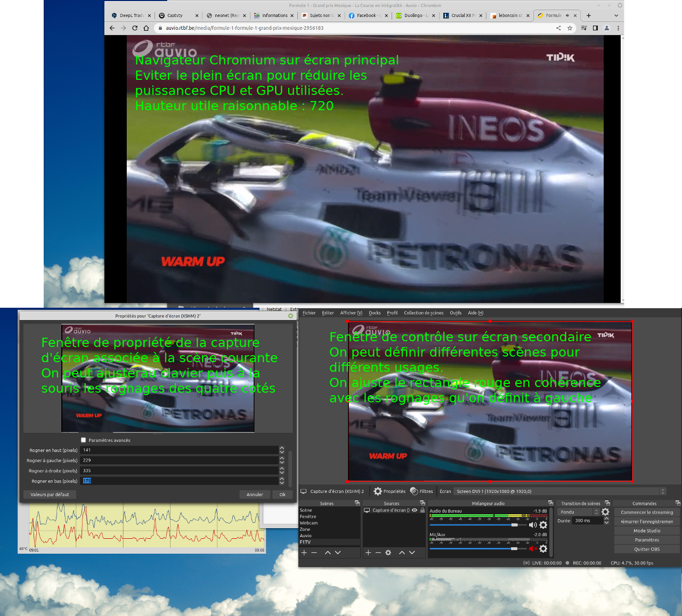682x616 pixels.
Task: Move selected source down in OBS
Action: (412, 553)
